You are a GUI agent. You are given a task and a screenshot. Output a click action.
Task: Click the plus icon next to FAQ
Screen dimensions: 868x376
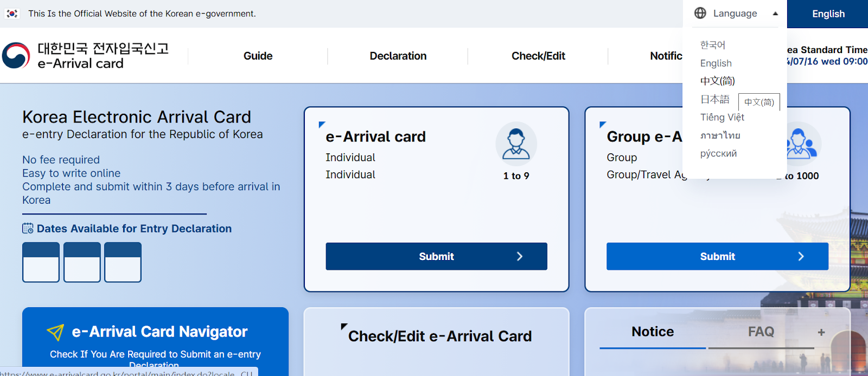coord(821,332)
